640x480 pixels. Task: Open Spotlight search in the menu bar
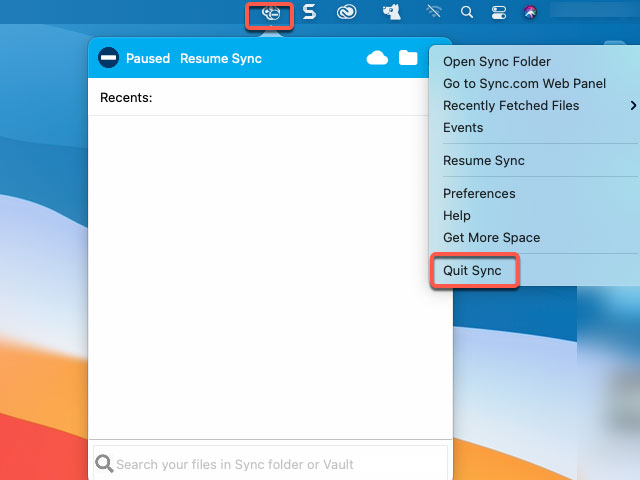467,12
